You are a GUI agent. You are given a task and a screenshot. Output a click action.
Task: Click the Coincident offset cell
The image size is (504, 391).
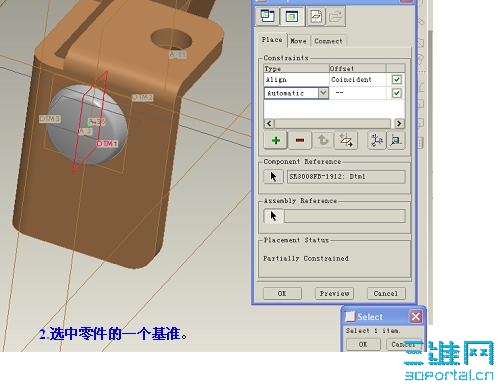(357, 79)
